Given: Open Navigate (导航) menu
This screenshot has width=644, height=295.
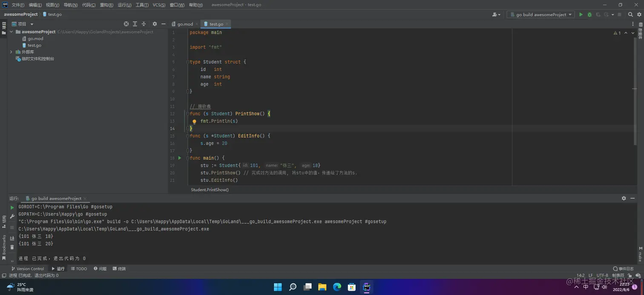Looking at the screenshot, I should [71, 5].
